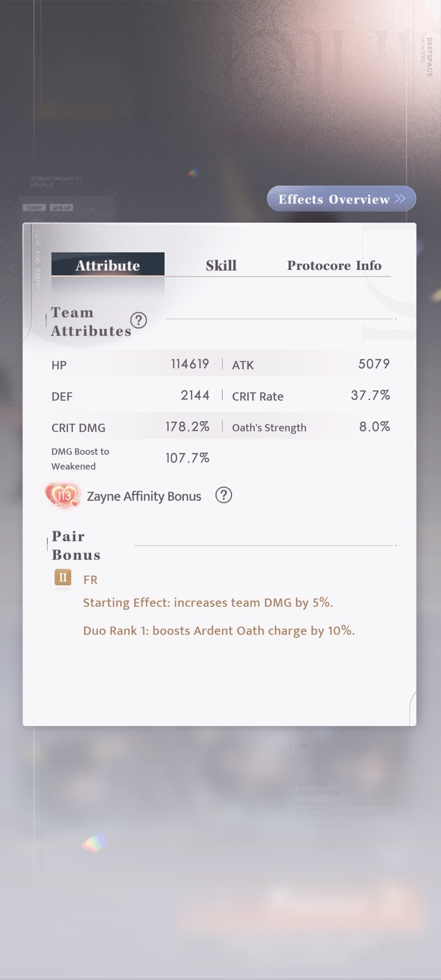The image size is (441, 980).
Task: Select the DEF stat value 2144
Action: (195, 395)
